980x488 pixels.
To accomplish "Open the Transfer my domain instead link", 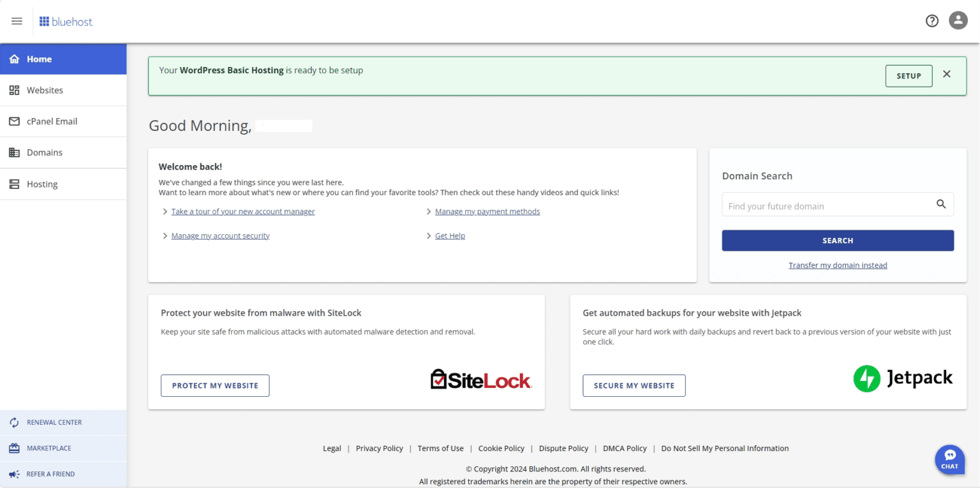I will pos(838,265).
